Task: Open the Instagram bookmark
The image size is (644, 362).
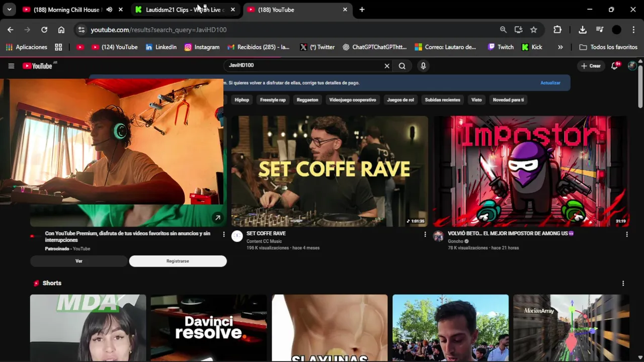Action: 202,47
